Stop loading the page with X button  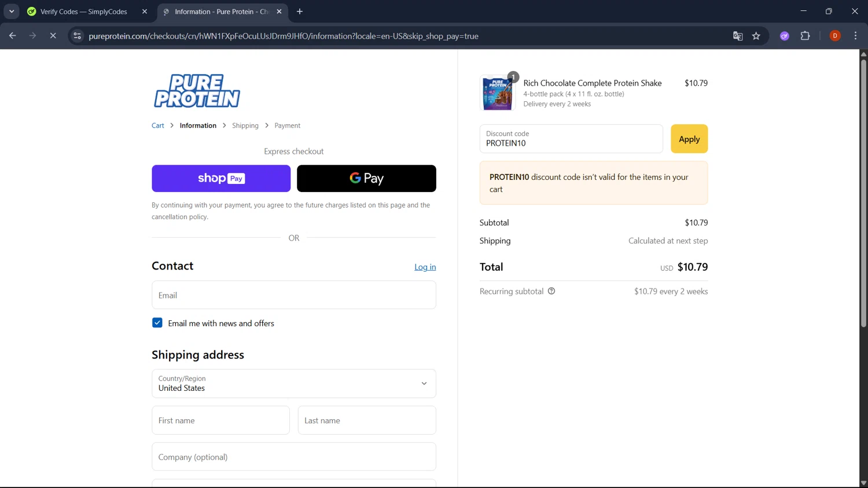point(53,36)
